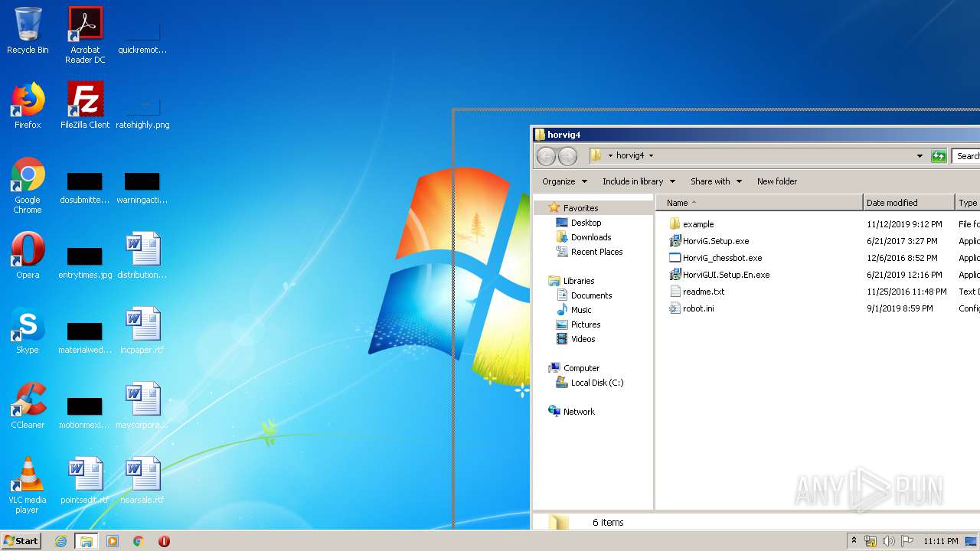Open Libraries in navigation pane
This screenshot has height=551, width=980.
(x=571, y=281)
